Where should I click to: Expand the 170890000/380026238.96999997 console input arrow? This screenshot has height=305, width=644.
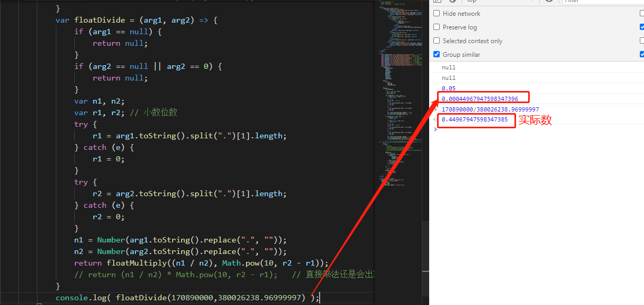point(435,109)
